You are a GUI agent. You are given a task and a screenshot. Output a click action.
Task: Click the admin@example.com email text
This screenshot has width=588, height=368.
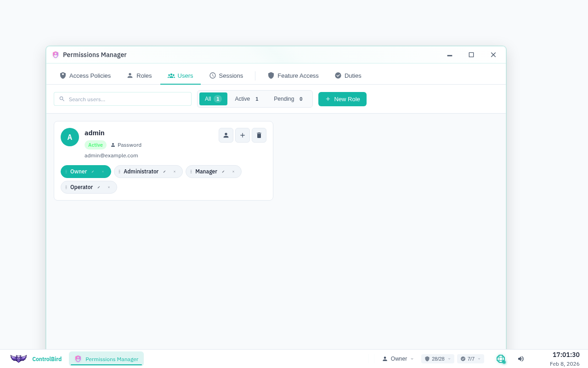click(x=111, y=155)
